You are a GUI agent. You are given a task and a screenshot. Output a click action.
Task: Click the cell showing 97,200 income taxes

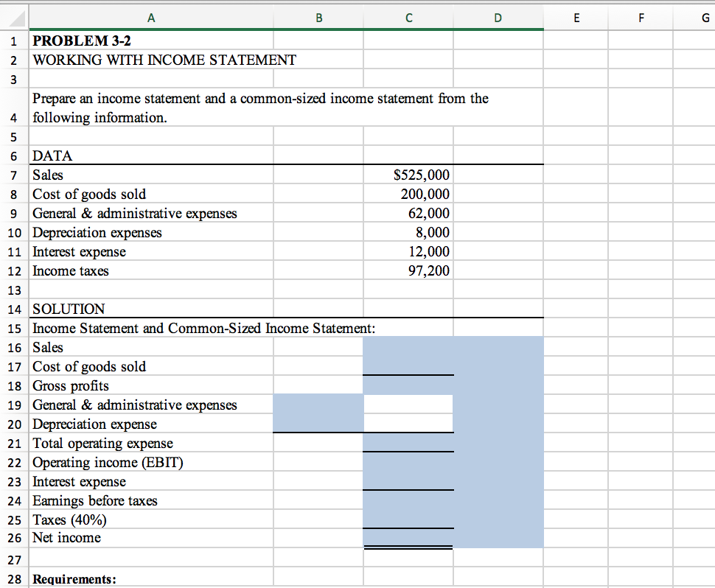tap(408, 270)
